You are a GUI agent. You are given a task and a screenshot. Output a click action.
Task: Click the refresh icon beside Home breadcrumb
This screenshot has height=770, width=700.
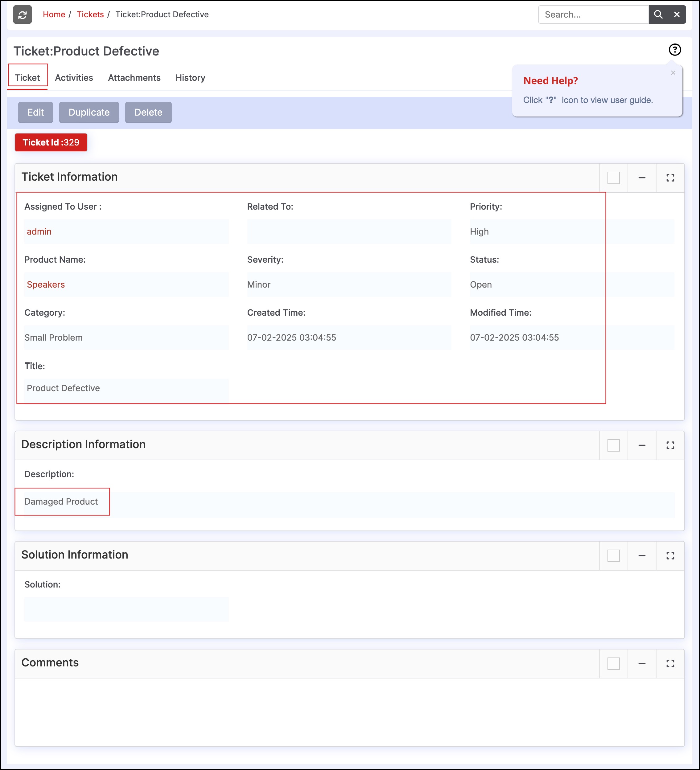coord(23,14)
